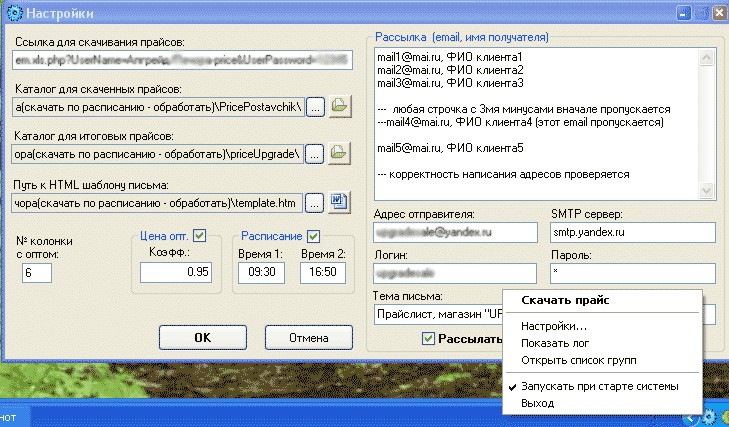Click the final prices catalog field
729x427 pixels.
pos(158,154)
